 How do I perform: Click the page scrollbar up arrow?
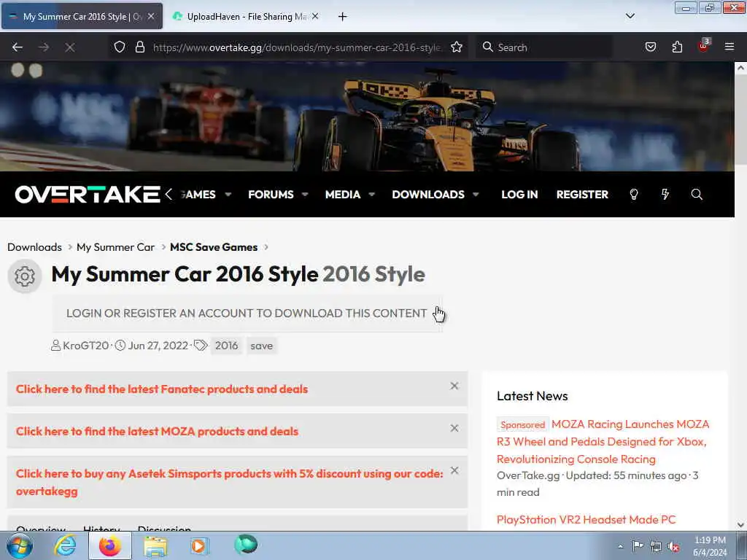(x=741, y=68)
